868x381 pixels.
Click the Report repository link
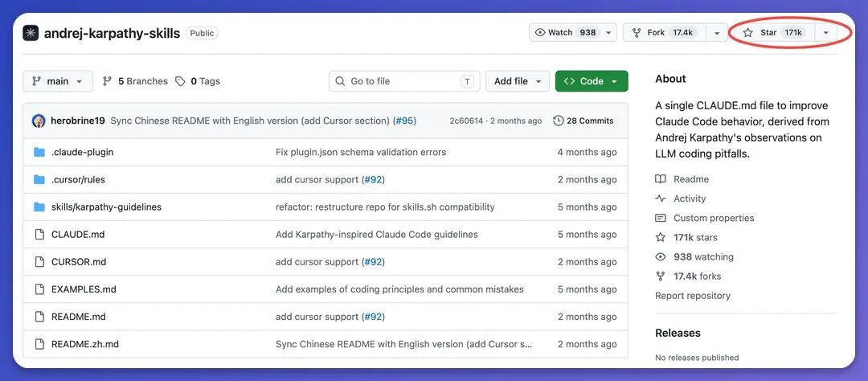(x=693, y=296)
